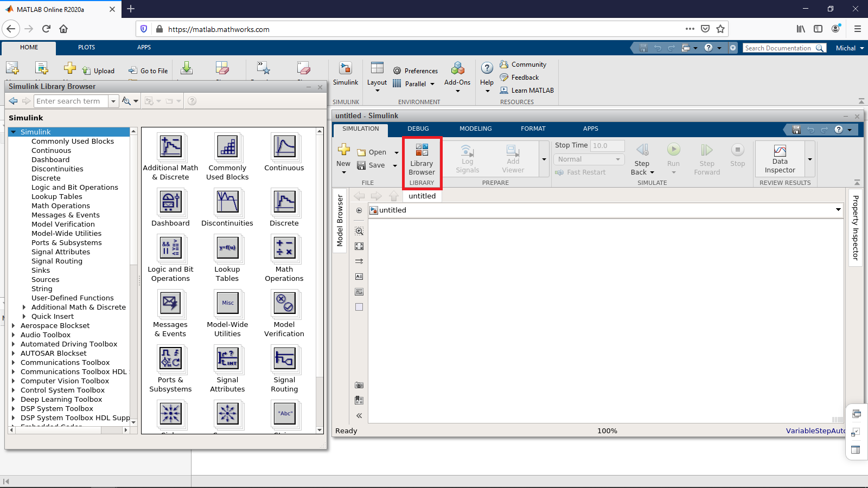
Task: Switch to the MODELING tab
Action: (x=476, y=129)
